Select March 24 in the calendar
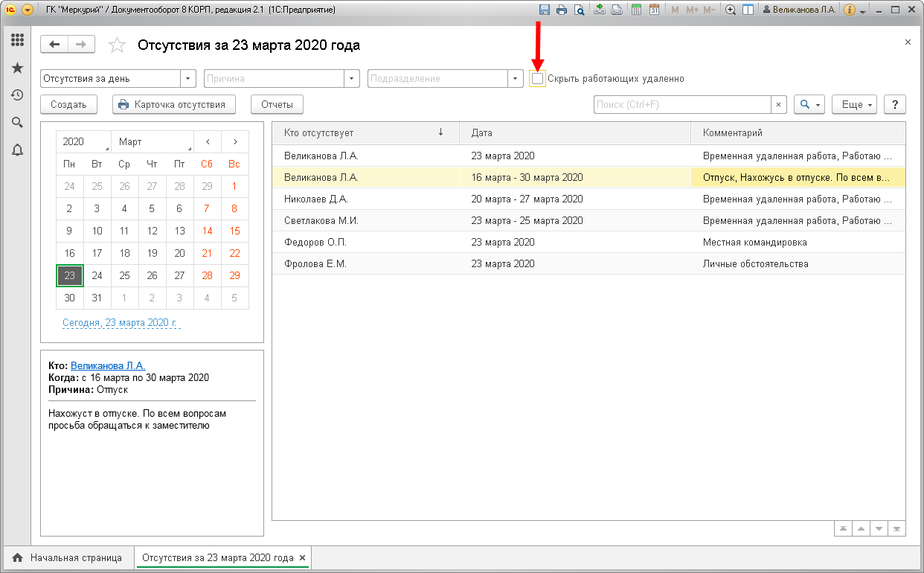The height and width of the screenshot is (573, 924). (97, 275)
